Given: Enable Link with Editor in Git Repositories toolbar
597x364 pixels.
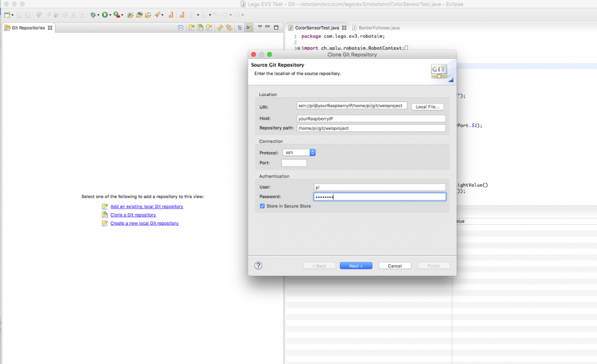Looking at the screenshot, I should 250,27.
